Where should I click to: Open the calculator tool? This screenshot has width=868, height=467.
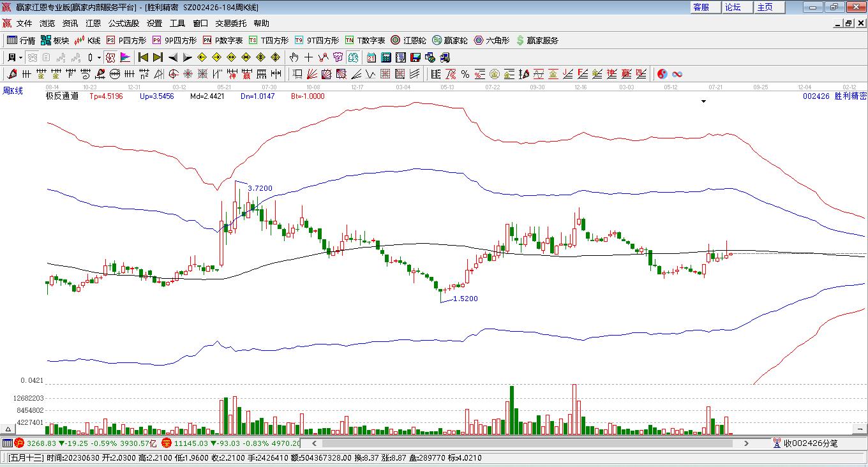385,57
